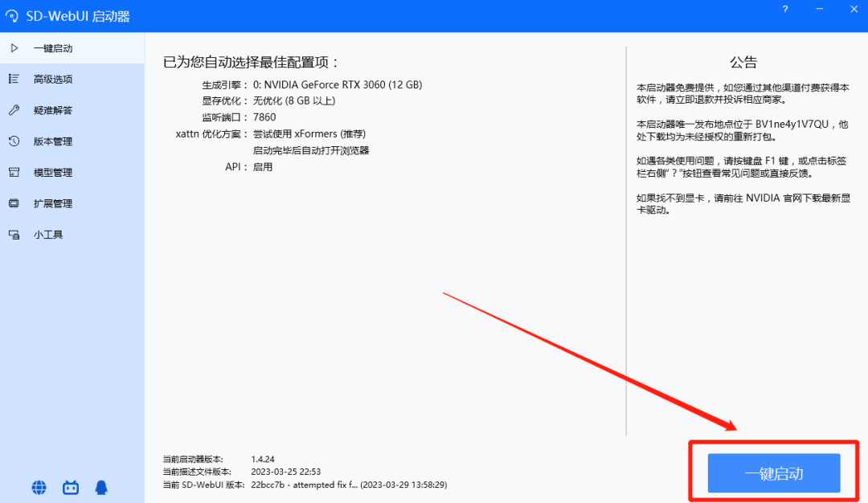Click the SD-WebUI version 22bcc7b text
The width and height of the screenshot is (868, 503).
349,485
